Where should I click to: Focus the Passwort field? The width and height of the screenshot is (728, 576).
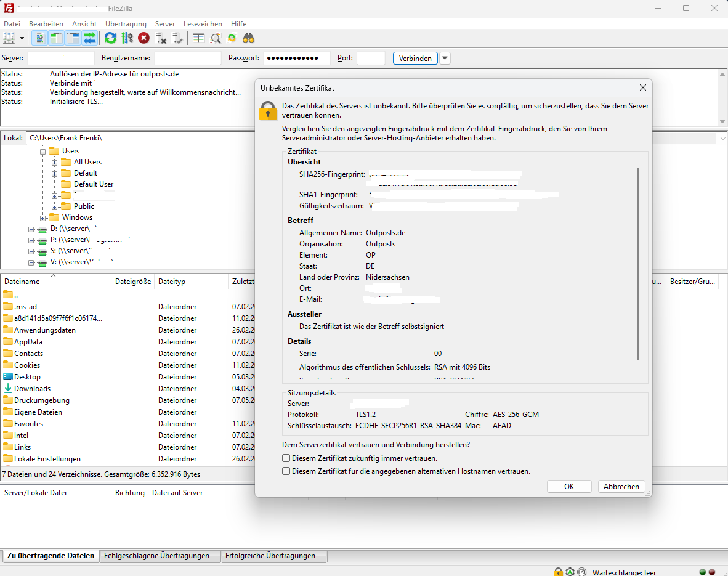click(297, 58)
